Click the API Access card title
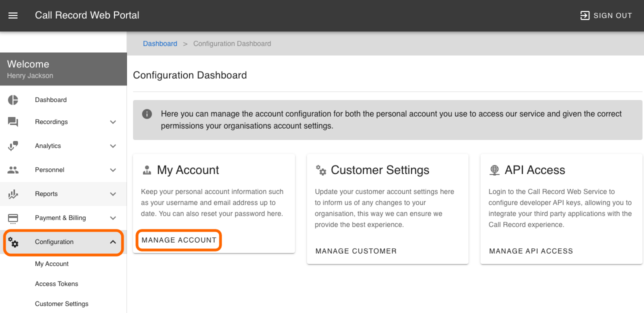 pos(535,170)
